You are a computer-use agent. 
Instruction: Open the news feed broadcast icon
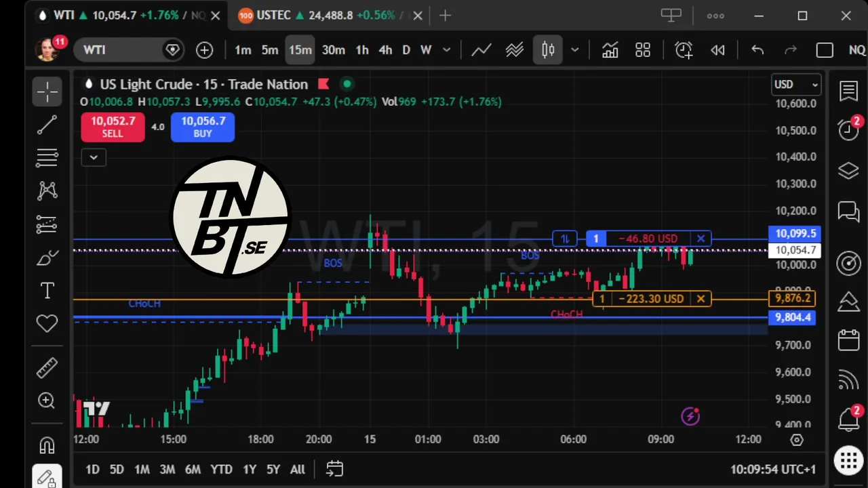point(848,380)
